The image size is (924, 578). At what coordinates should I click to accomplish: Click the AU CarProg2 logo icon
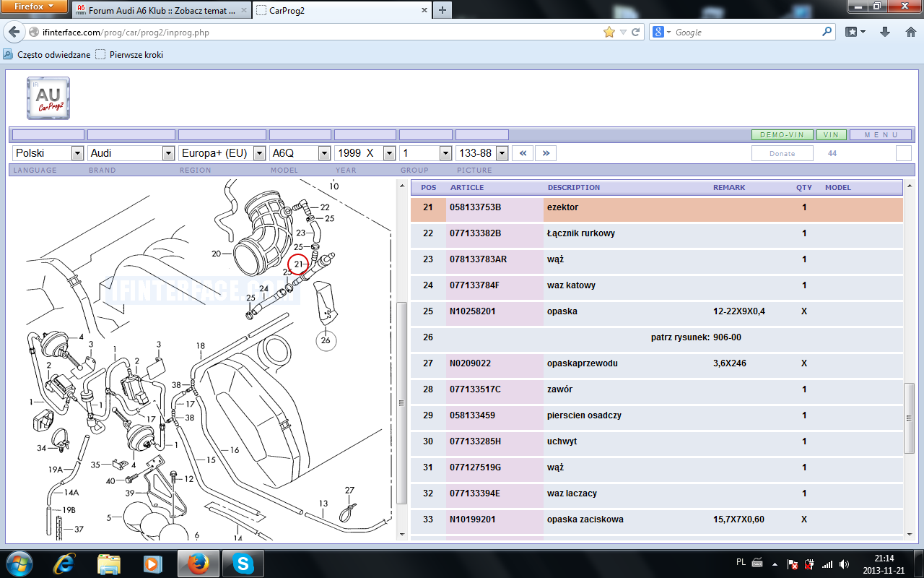(48, 98)
